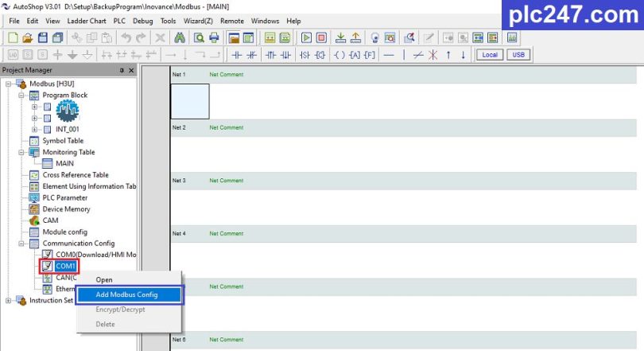Click the Net 4 Net Comment text
The image size is (644, 351).
click(227, 233)
